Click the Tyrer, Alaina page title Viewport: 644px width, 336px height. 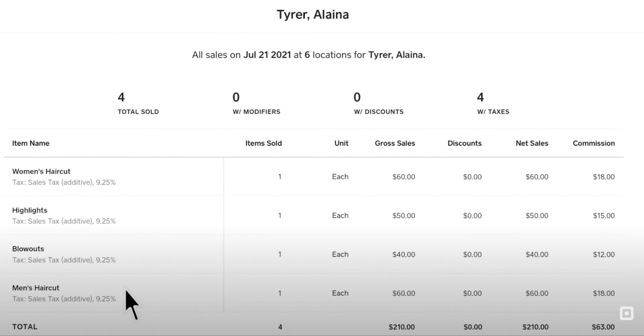coord(313,14)
